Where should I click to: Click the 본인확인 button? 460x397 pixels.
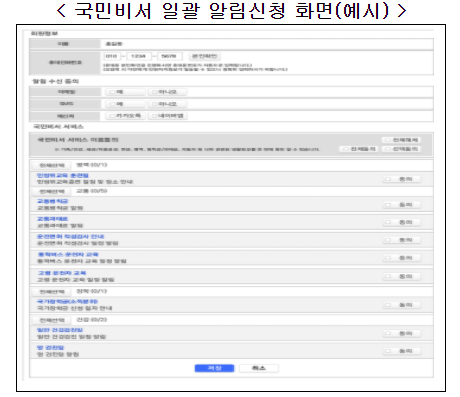[x=205, y=56]
